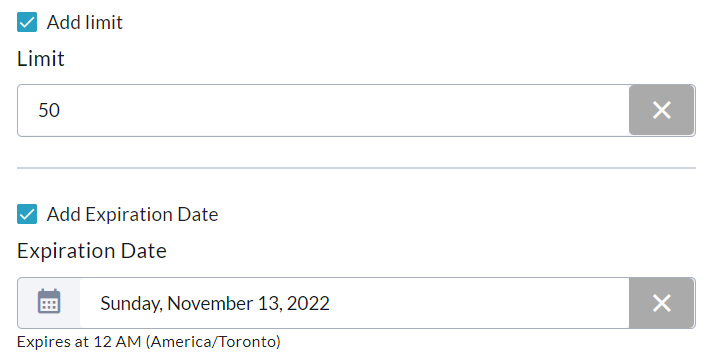The height and width of the screenshot is (362, 712).
Task: Click the checkmark icon beside Add limit
Action: pyautogui.click(x=27, y=22)
